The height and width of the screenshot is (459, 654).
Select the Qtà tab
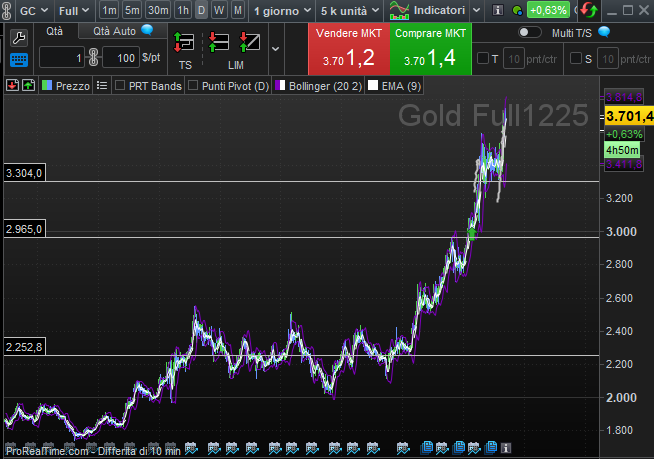55,31
